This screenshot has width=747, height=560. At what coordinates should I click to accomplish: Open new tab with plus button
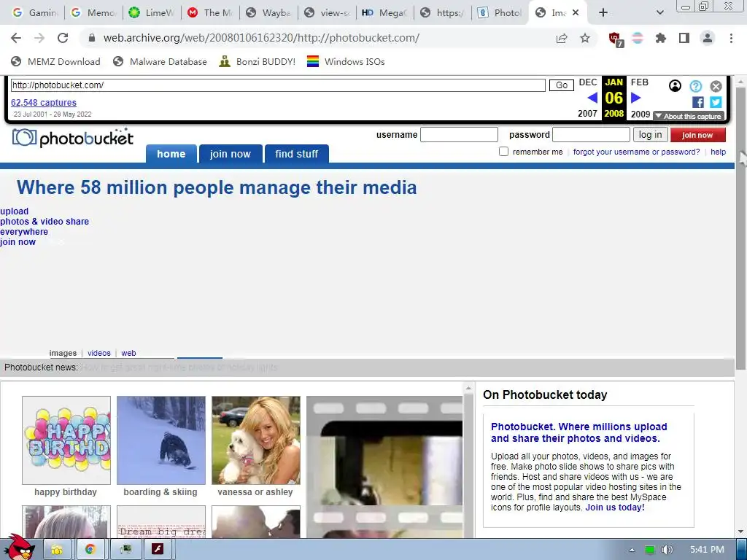point(603,13)
